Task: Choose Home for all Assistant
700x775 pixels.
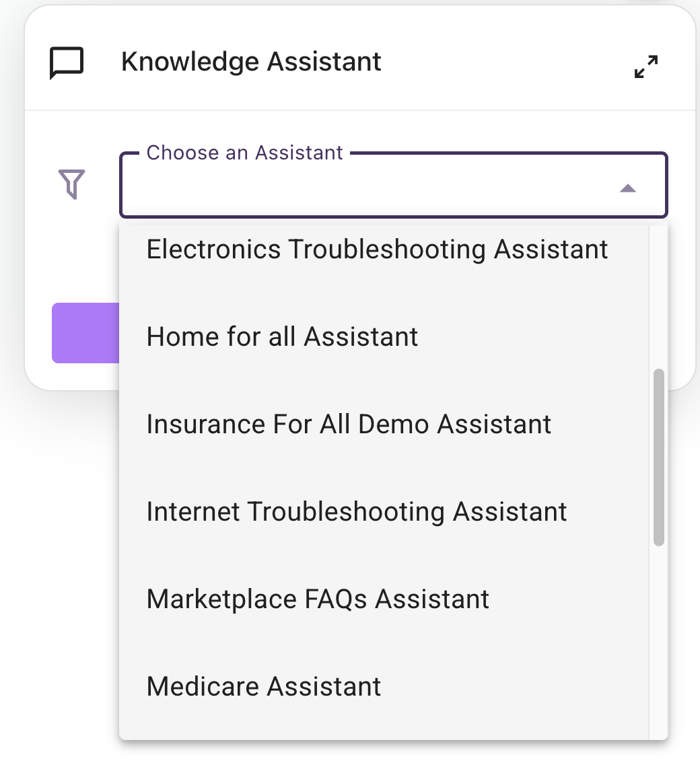Action: point(282,337)
